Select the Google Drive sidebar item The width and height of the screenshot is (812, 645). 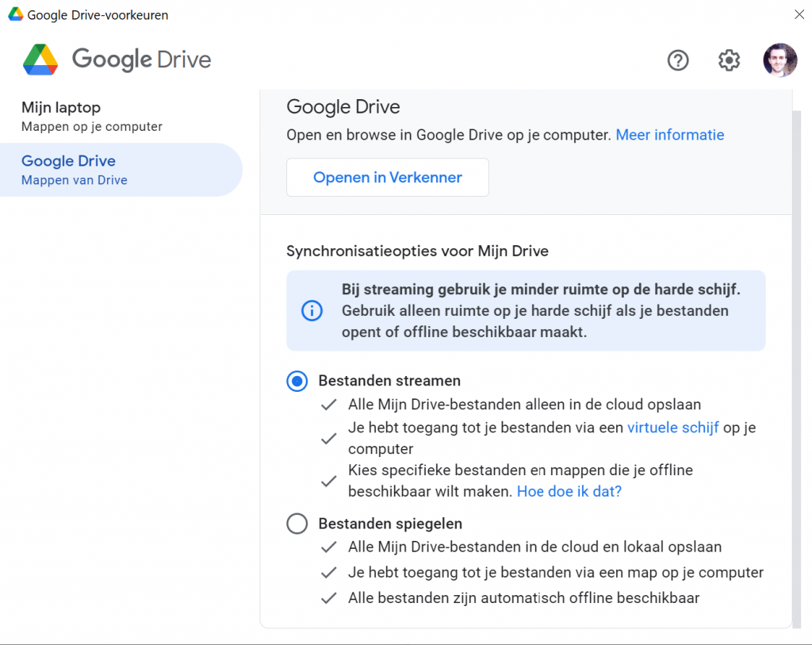tap(121, 170)
